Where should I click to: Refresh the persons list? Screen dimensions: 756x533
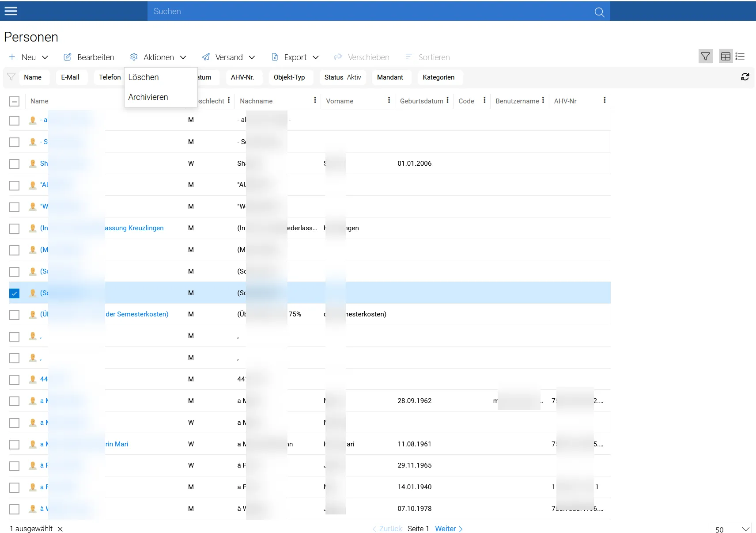(x=745, y=77)
